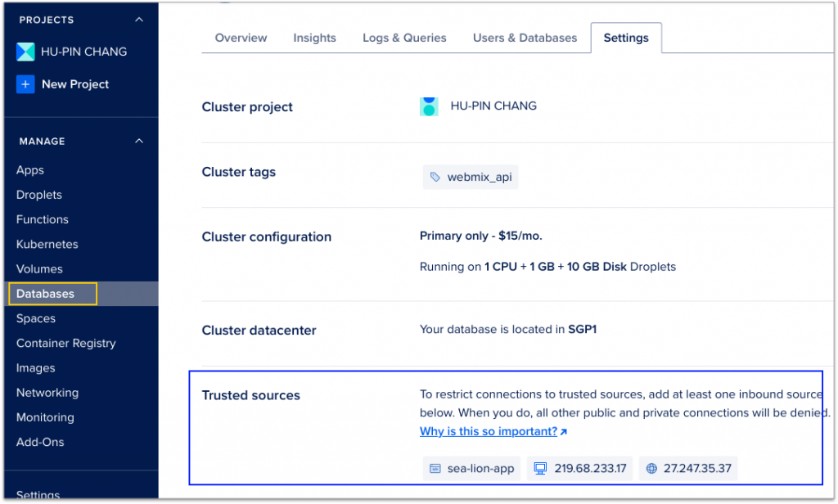Viewport: 838px width, 504px height.
Task: Click trusted source IP 27.247.35.37
Action: (688, 469)
